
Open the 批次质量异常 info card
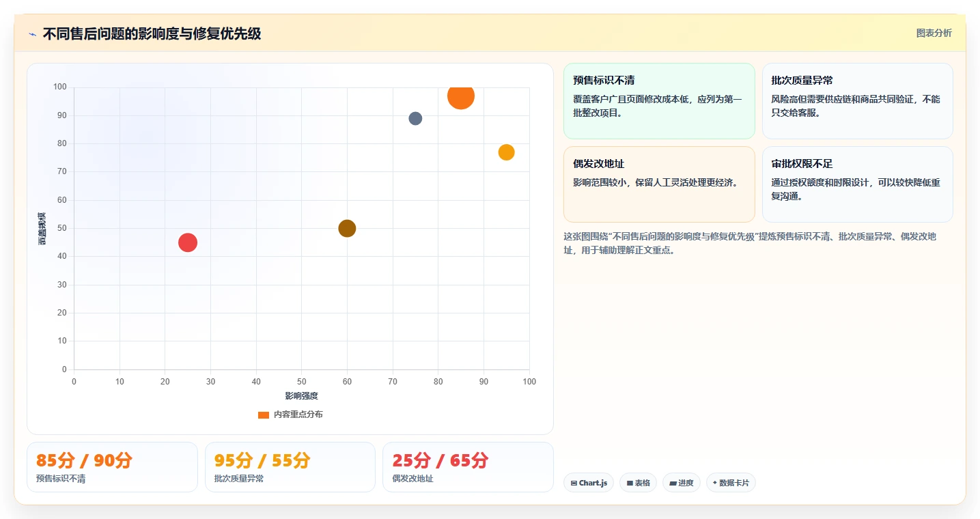[x=857, y=101]
